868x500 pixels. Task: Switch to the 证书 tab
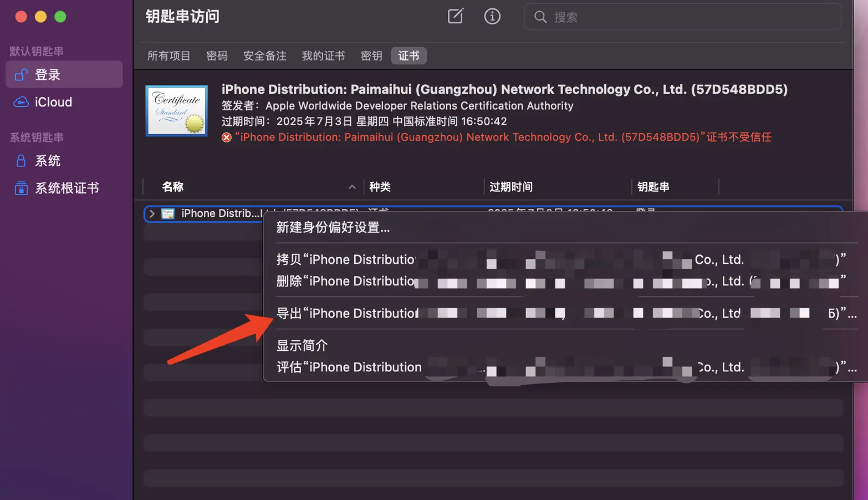tap(409, 56)
